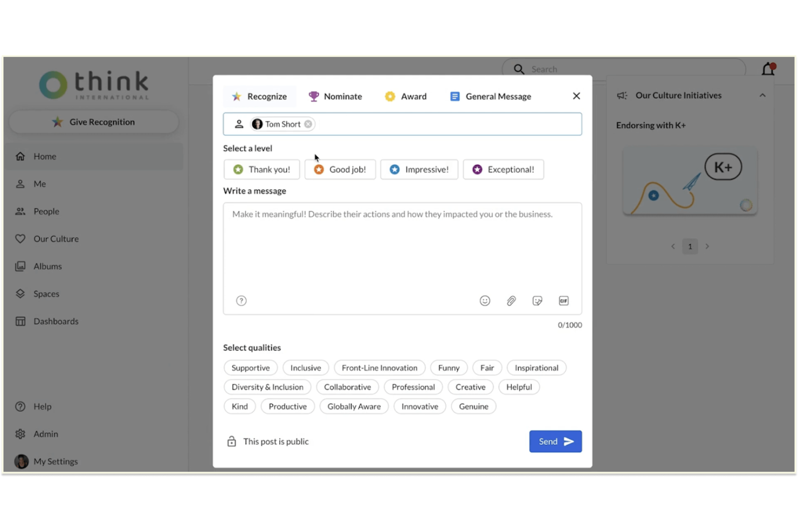Select the Impressive! level

click(x=419, y=169)
